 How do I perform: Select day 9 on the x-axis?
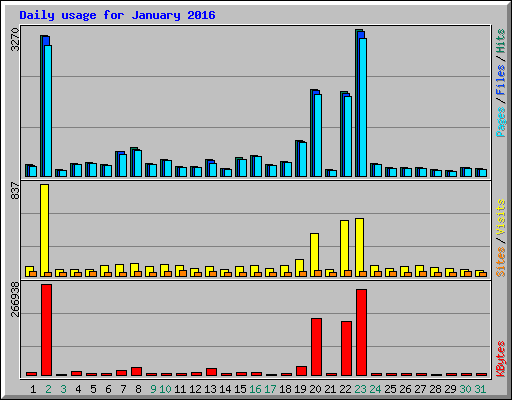(x=153, y=389)
